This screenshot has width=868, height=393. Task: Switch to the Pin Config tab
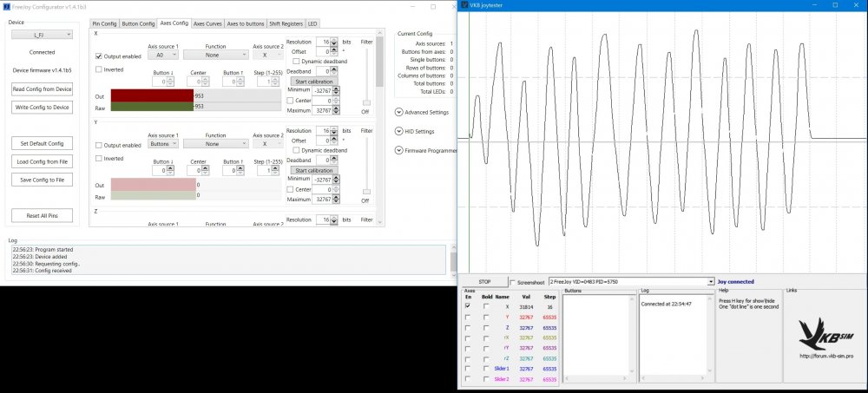103,23
